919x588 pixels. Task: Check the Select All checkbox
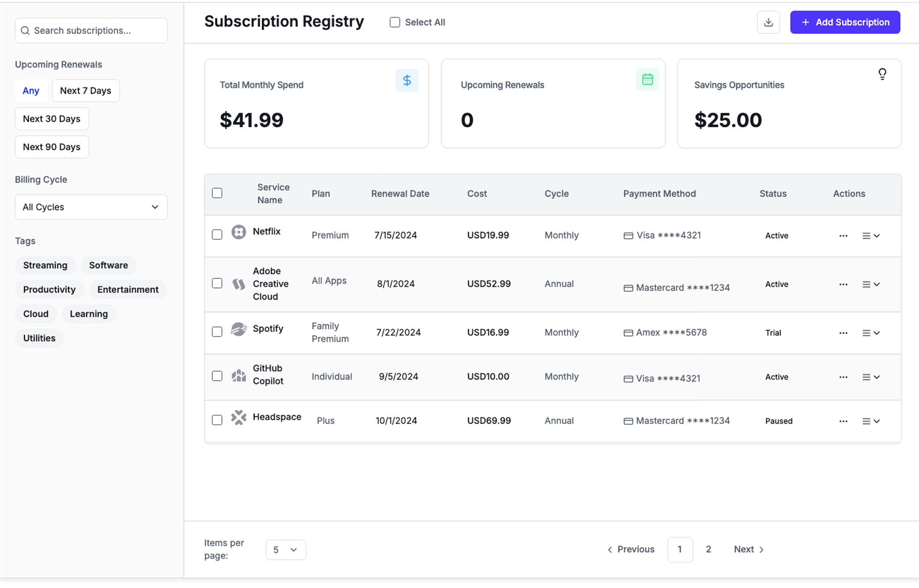(x=395, y=22)
